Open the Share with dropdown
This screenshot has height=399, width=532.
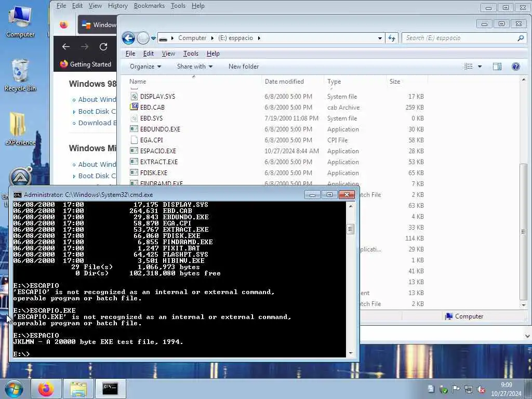[195, 66]
